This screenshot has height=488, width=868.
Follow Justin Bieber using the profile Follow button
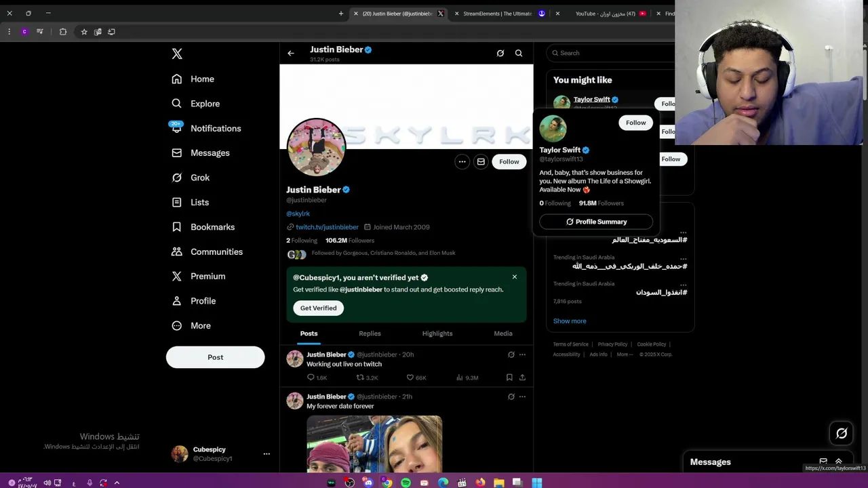pyautogui.click(x=509, y=161)
